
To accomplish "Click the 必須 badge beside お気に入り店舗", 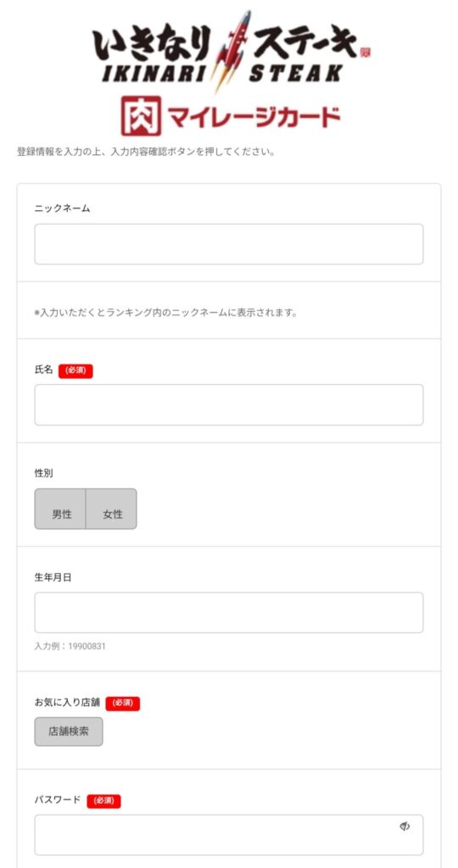I will click(123, 704).
